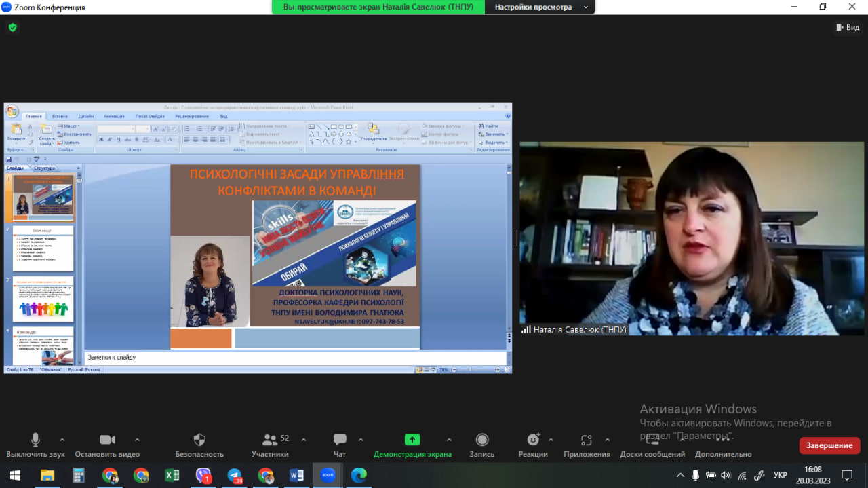Screen dimensions: 868x488
Task: Click the green Демонстрация экрана share icon
Action: [x=412, y=440]
